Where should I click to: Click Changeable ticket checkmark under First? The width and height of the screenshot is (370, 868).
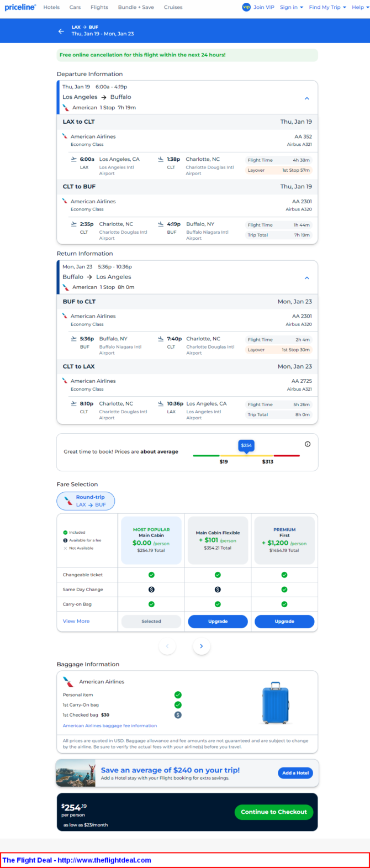tap(284, 575)
